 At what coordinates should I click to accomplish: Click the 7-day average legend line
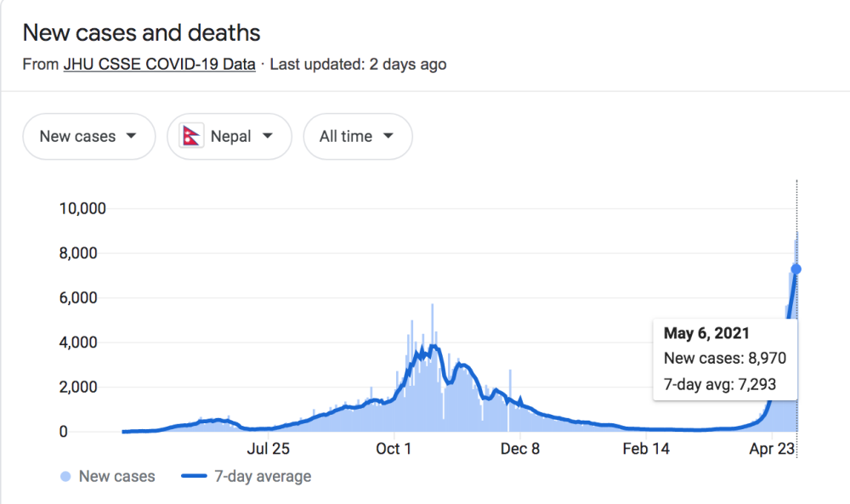[194, 476]
